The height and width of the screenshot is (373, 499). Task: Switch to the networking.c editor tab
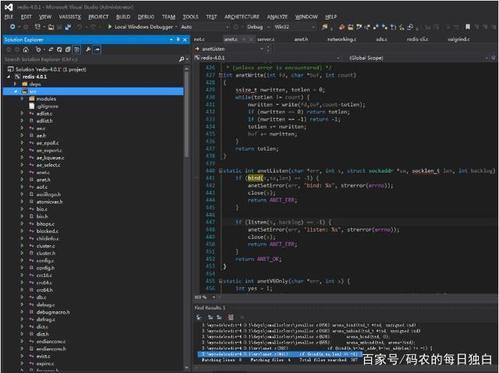[342, 39]
